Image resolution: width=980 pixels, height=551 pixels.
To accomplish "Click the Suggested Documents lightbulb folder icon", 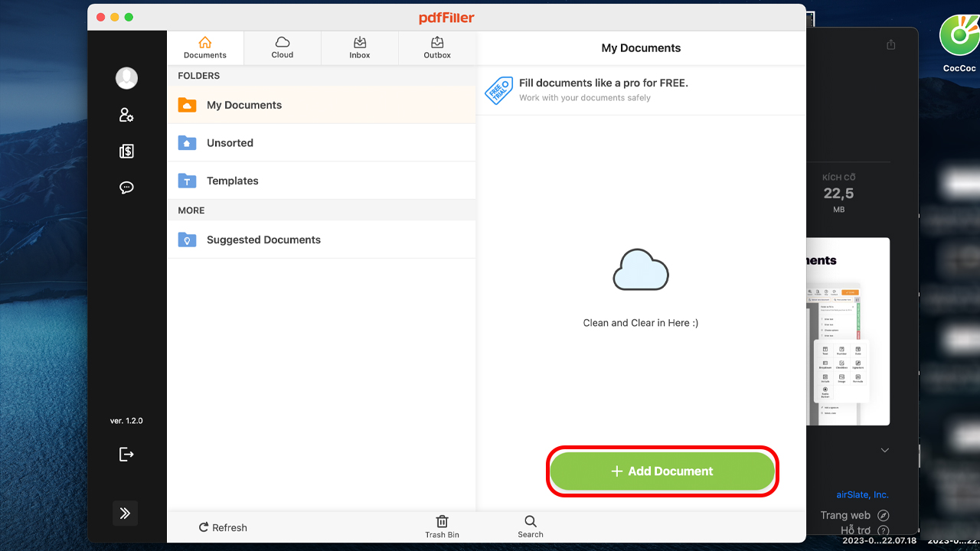I will click(x=187, y=240).
